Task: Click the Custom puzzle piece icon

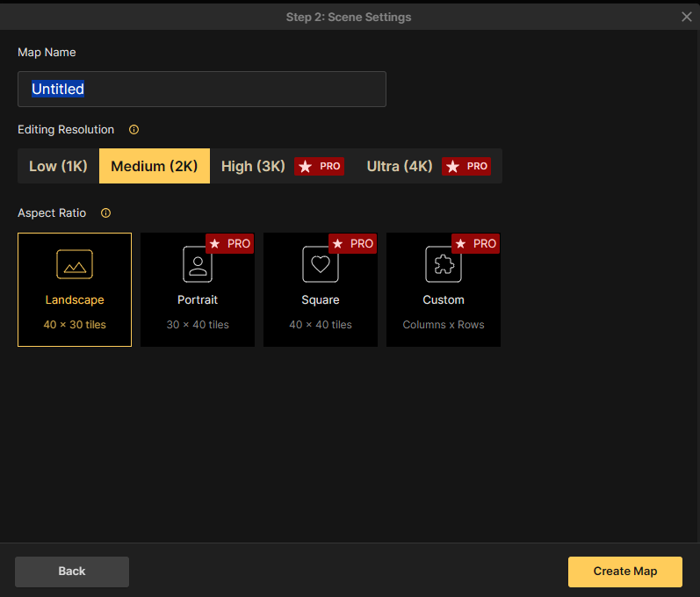Action: click(x=444, y=264)
